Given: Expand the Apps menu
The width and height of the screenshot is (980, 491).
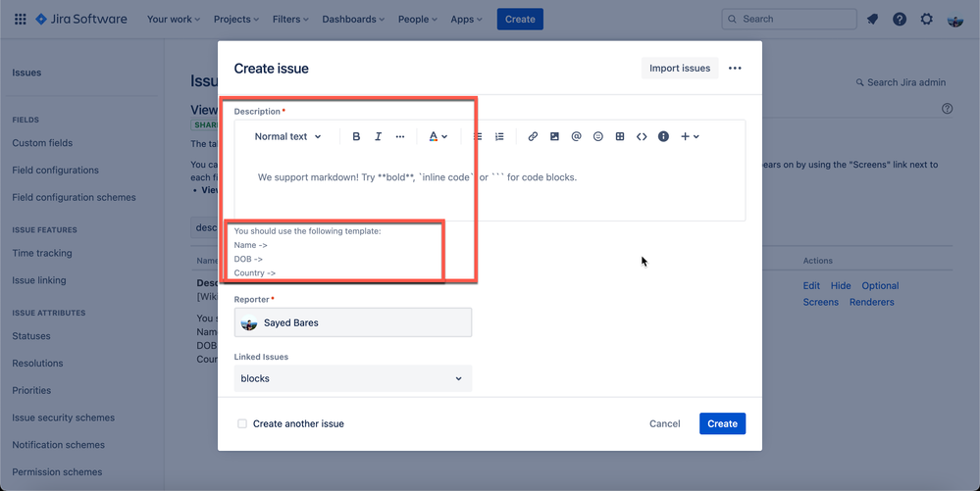Looking at the screenshot, I should coord(467,20).
